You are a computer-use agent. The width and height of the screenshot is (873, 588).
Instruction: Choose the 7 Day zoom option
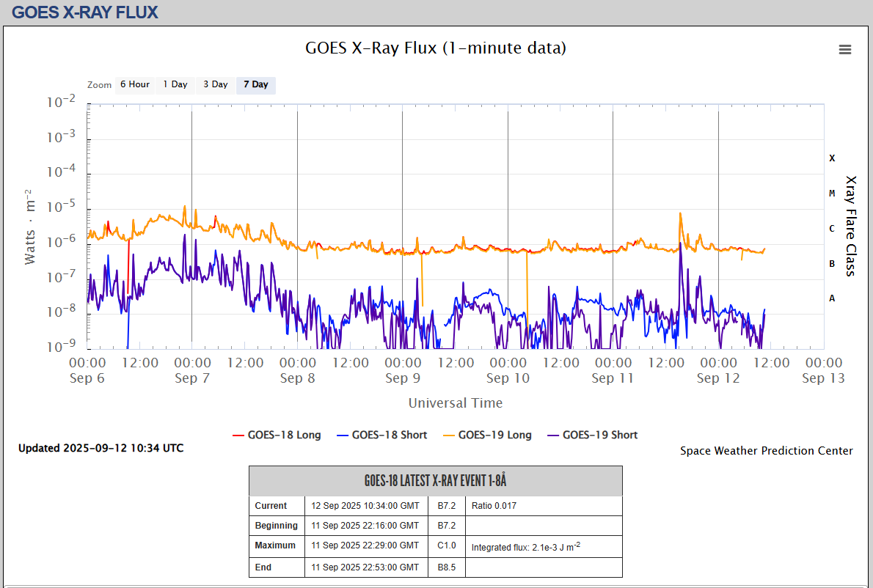coord(256,85)
